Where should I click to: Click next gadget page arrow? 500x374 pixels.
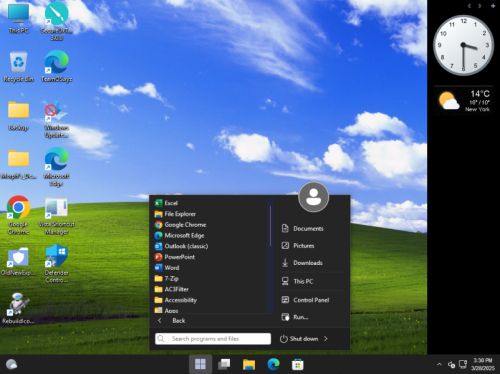pyautogui.click(x=480, y=6)
